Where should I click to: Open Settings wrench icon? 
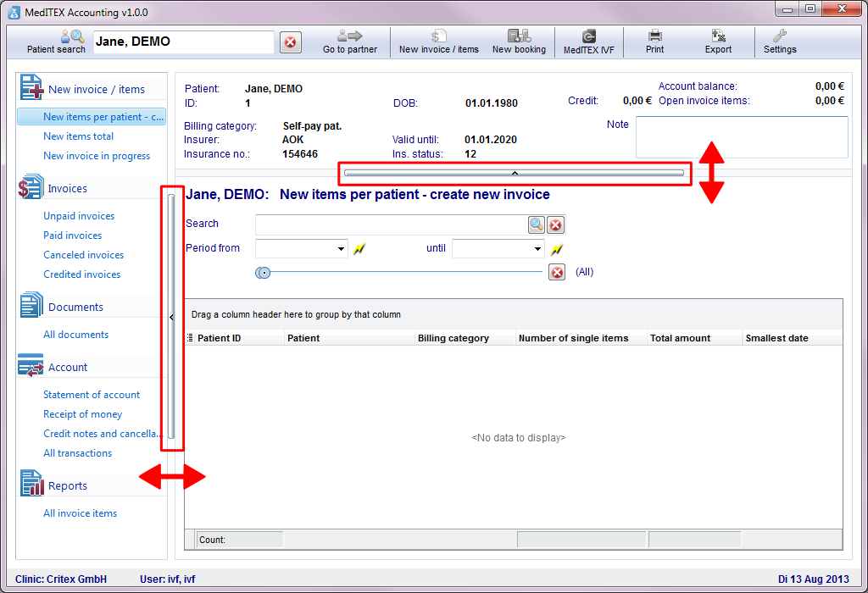[780, 42]
